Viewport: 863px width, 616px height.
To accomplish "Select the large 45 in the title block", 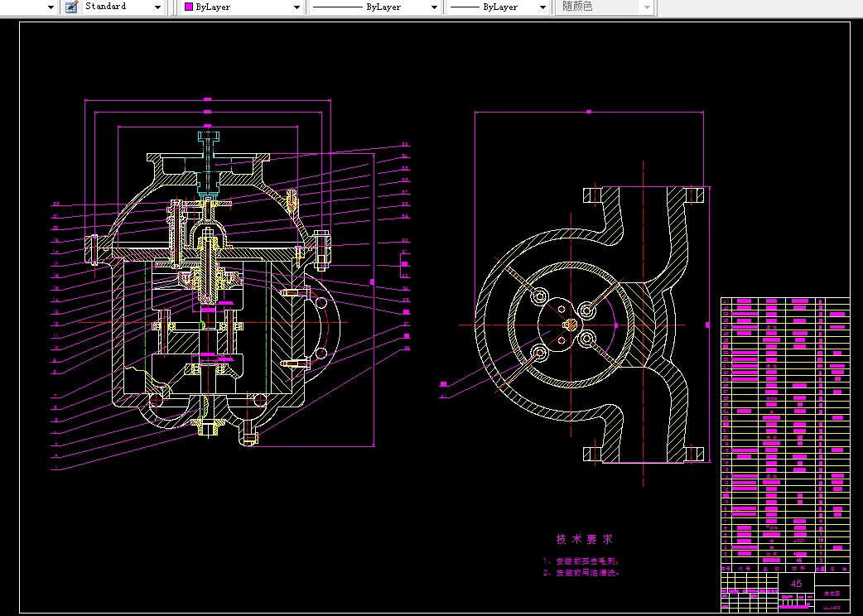I will coord(797,584).
